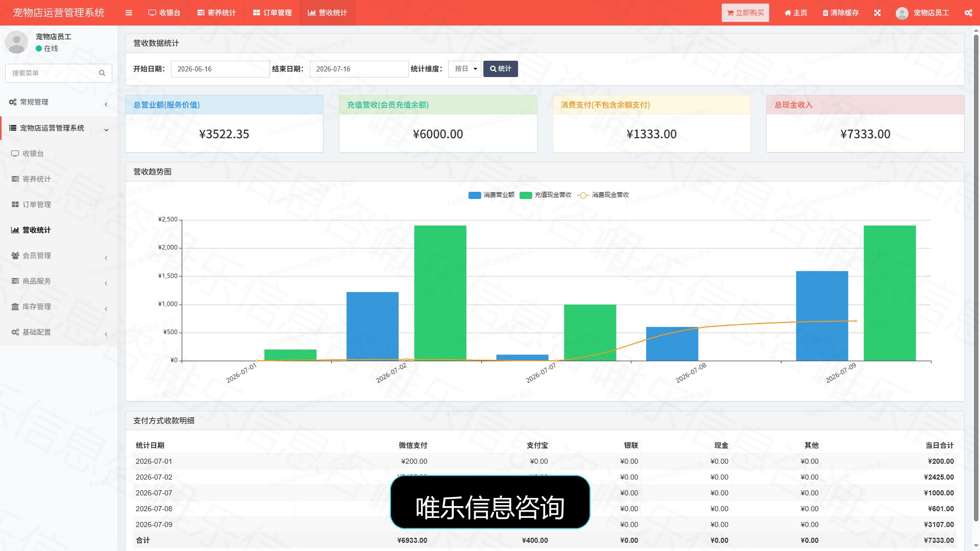Click the 宠物店员工 username in header
The height and width of the screenshot is (551, 980).
click(931, 13)
